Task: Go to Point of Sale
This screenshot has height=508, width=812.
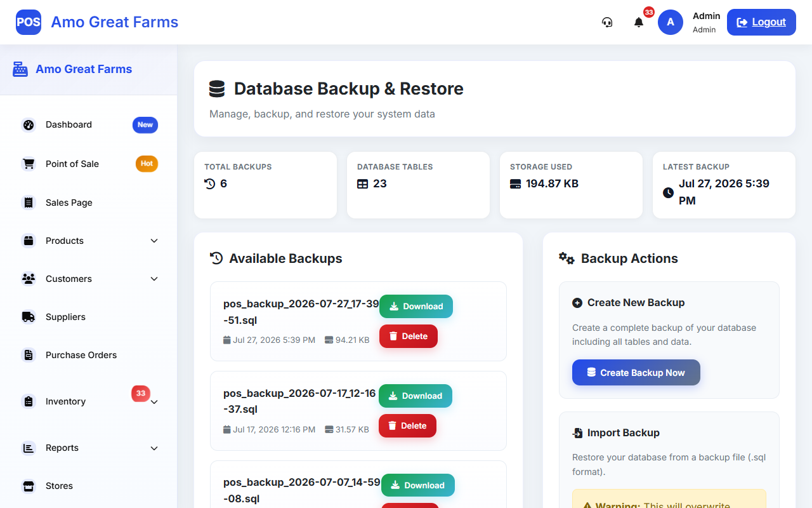Action: pos(89,164)
